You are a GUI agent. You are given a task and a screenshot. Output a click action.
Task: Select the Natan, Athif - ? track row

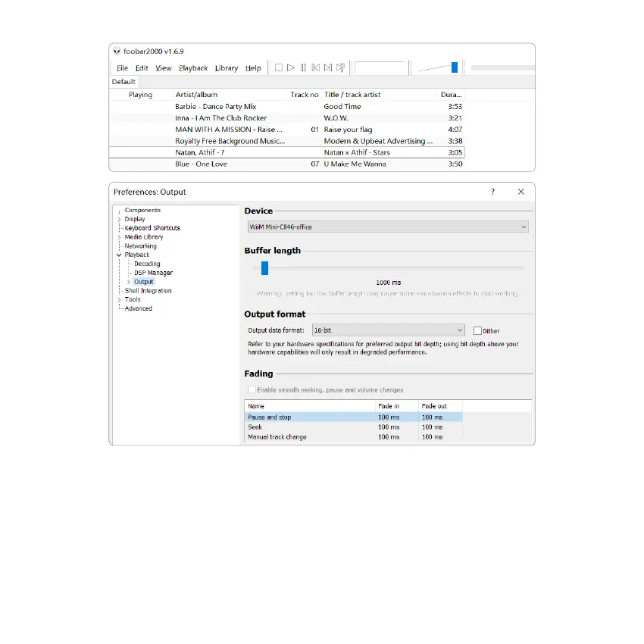tap(287, 152)
